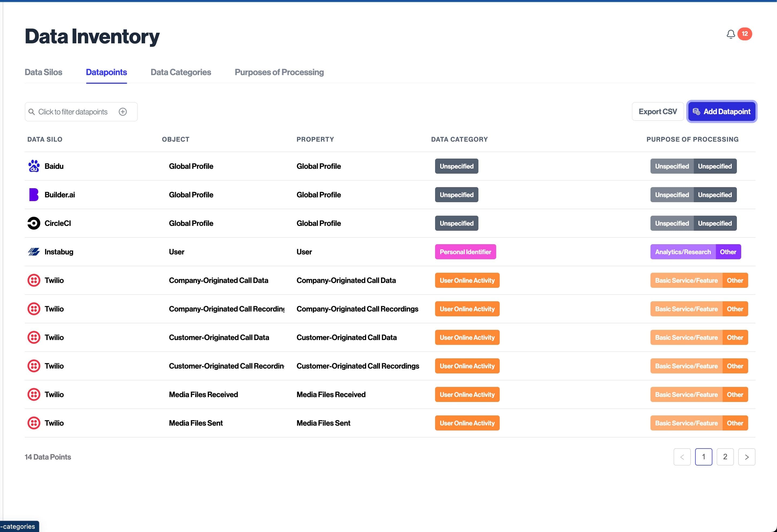
Task: Go to next page with right arrow
Action: 746,457
